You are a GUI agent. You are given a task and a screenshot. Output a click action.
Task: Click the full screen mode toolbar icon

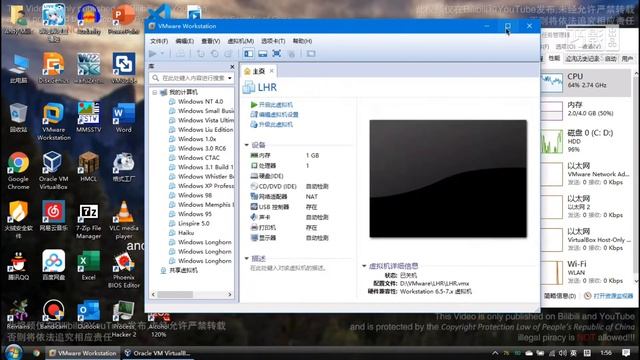click(276, 53)
